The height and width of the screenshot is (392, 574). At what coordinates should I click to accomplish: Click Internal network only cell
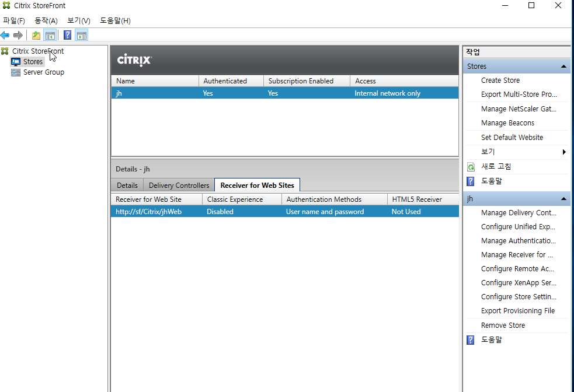tap(387, 93)
